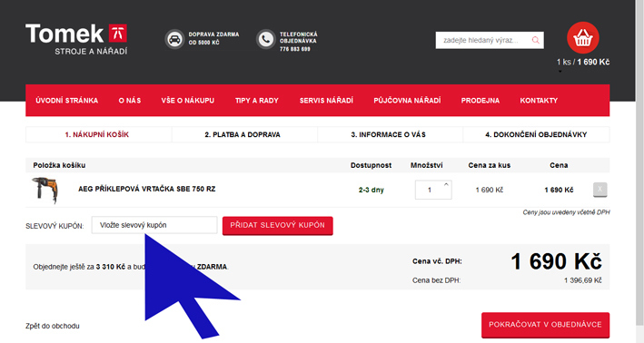
Task: Increase quantity with the stepper arrow
Action: coord(446,184)
